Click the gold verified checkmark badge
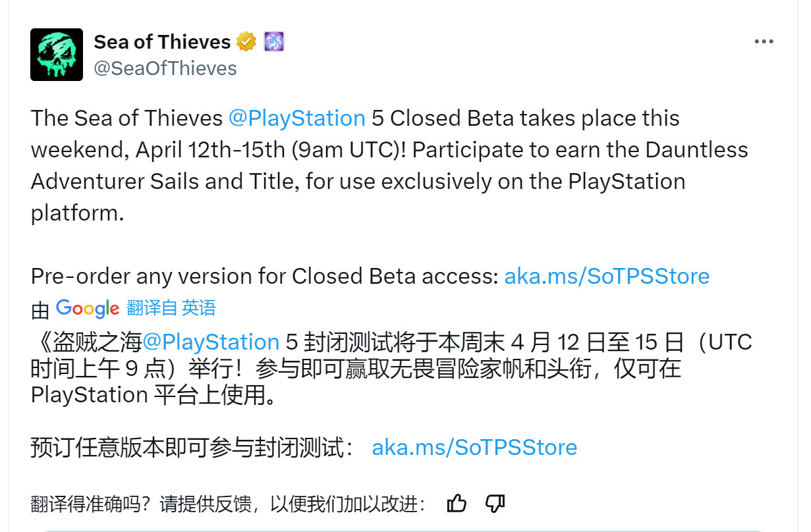The height and width of the screenshot is (532, 811). point(246,41)
